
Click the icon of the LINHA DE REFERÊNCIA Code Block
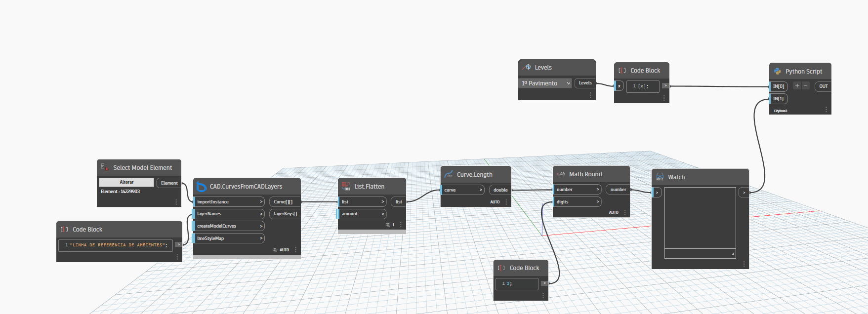[x=64, y=229]
